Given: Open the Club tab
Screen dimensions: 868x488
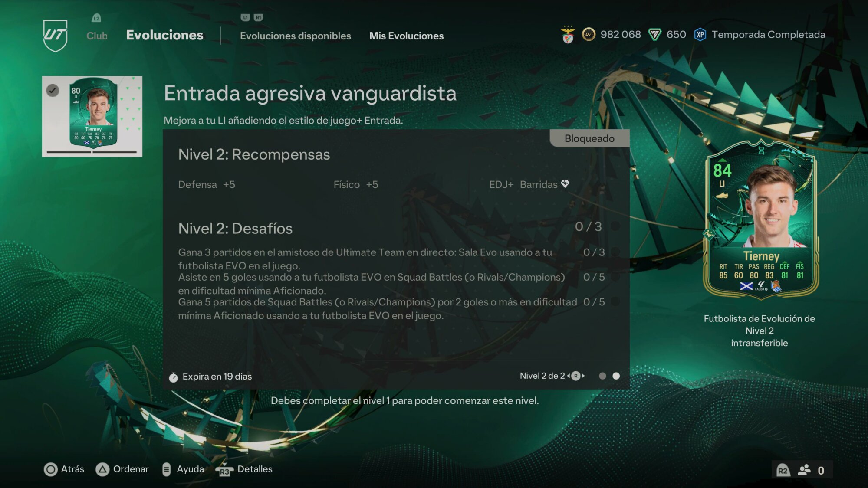Looking at the screenshot, I should [97, 36].
